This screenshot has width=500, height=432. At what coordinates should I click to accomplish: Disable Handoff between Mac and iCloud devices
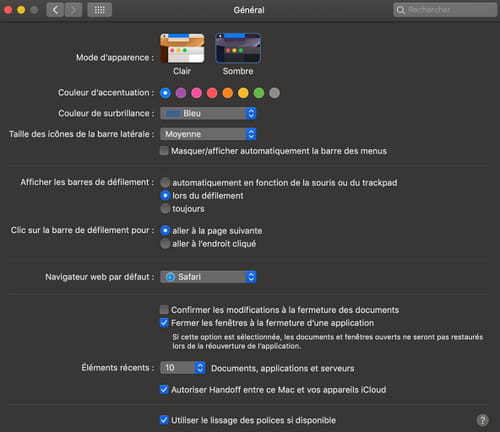(x=164, y=389)
